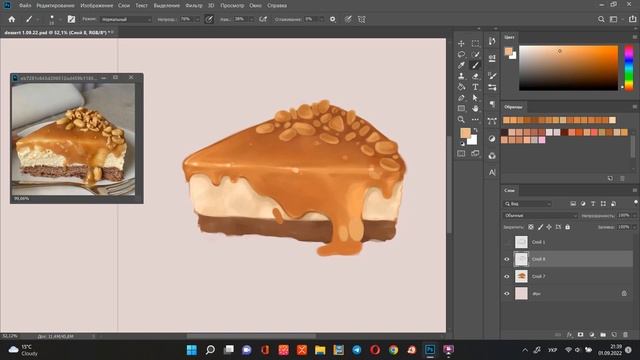This screenshot has height=360, width=640.
Task: Open the Файл menu
Action: pos(25,6)
